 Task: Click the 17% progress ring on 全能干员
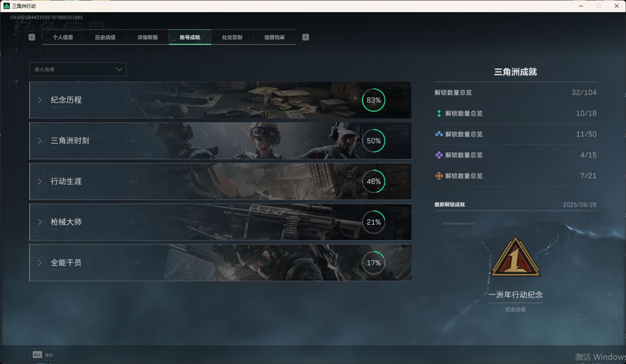373,263
